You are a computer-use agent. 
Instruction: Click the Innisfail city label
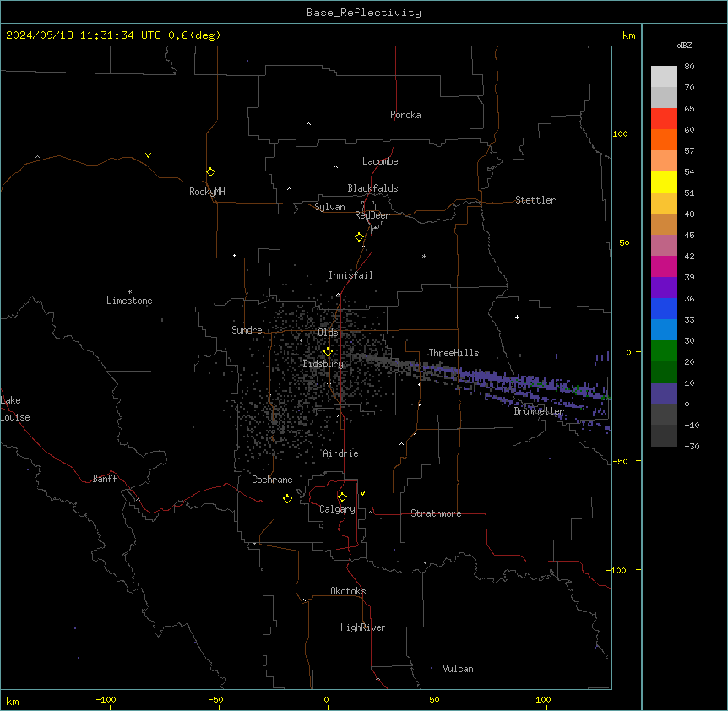350,275
